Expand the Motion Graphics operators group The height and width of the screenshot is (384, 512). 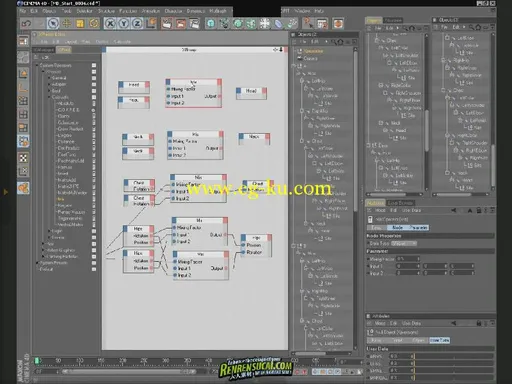43,250
